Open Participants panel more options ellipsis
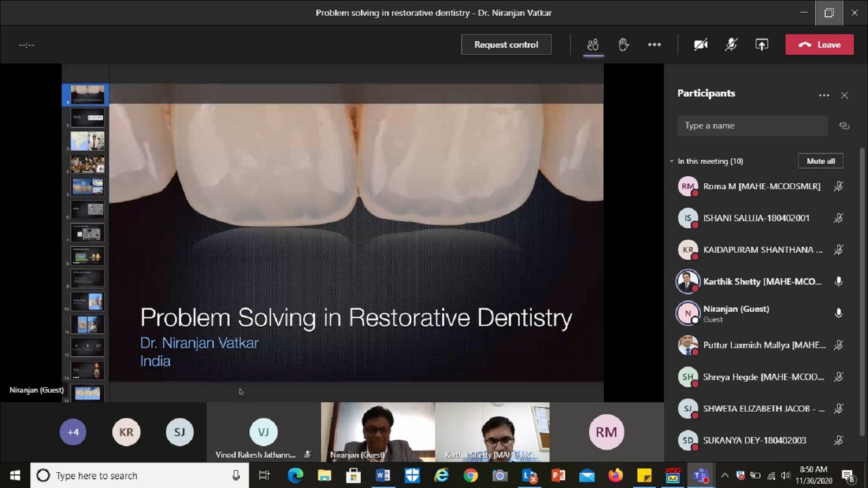This screenshot has height=488, width=868. coord(824,95)
